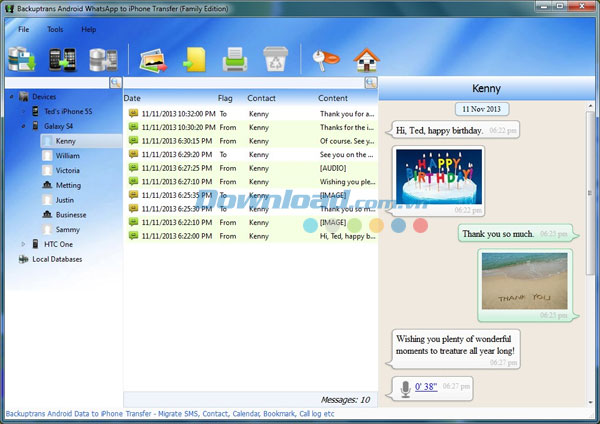The width and height of the screenshot is (600, 424).
Task: Click the microphone icon in audio message
Action: pos(405,389)
